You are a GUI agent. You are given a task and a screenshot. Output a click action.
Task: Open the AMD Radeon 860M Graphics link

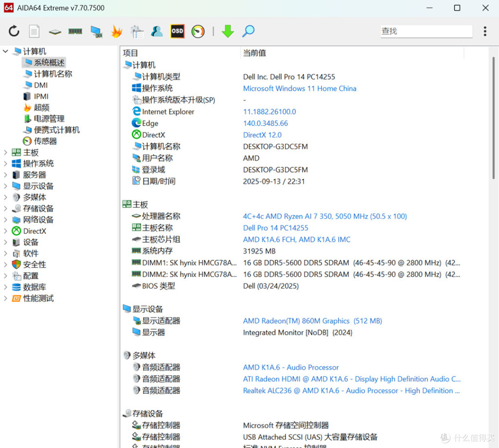[312, 321]
